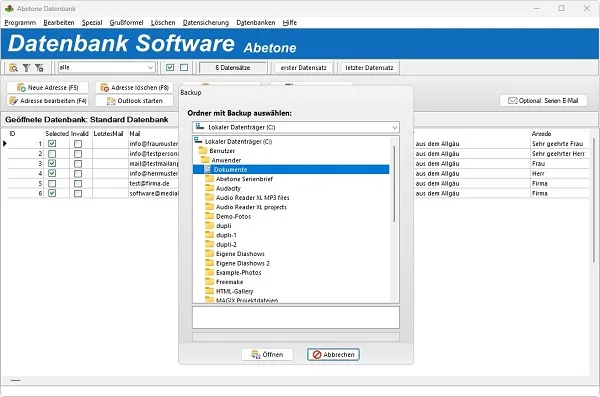Open the Datensicherung menu
The width and height of the screenshot is (600, 397).
coord(206,23)
